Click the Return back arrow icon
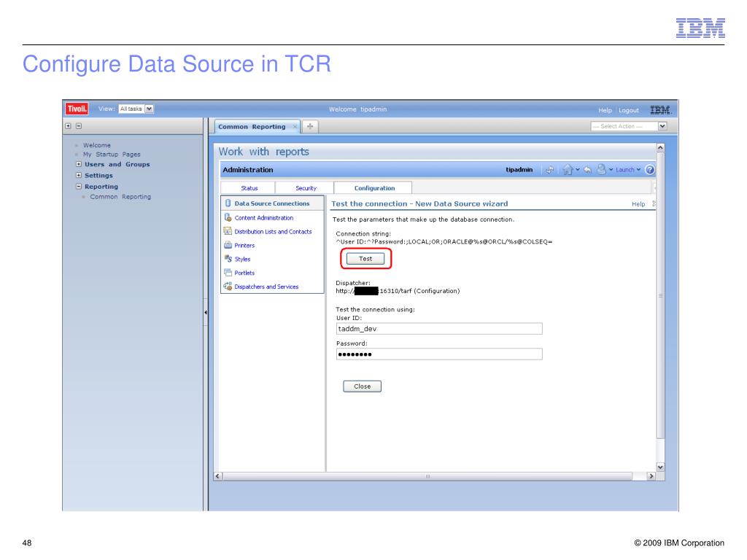Viewport: 747px width, 560px height. (587, 170)
